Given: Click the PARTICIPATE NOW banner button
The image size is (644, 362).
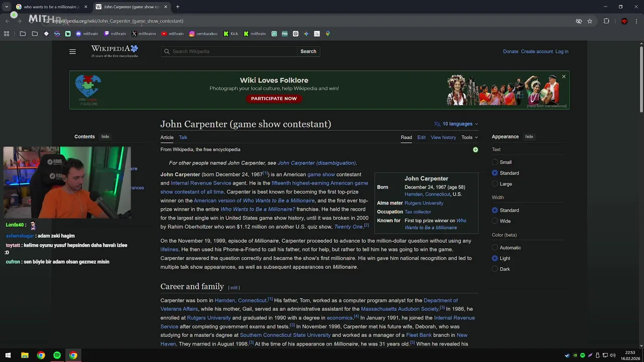Looking at the screenshot, I should coord(274,99).
